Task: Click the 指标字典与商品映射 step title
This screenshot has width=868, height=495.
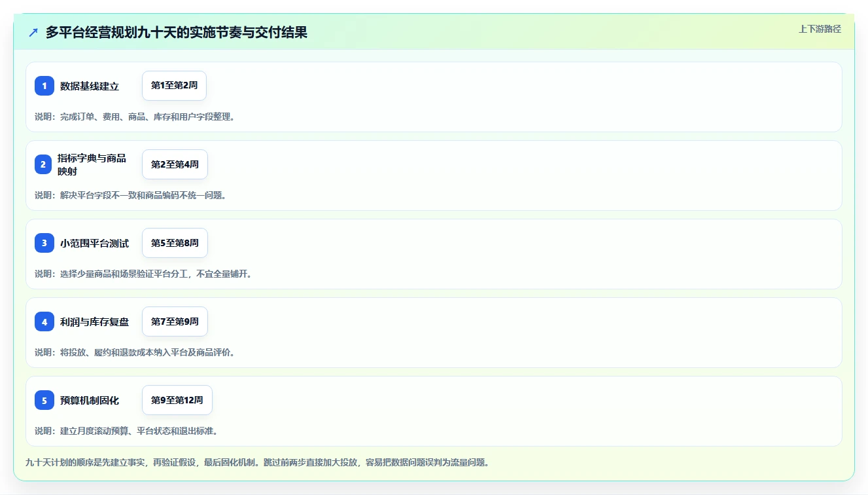Action: (92, 164)
